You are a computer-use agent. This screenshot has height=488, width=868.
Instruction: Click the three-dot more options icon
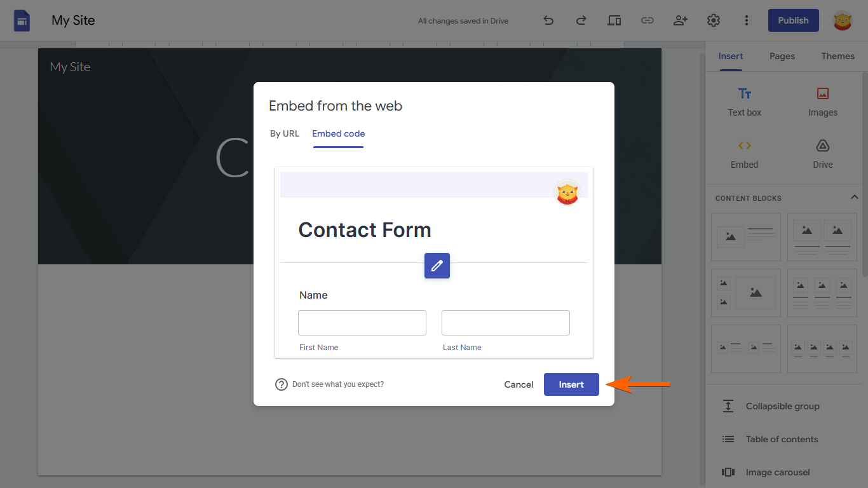point(746,20)
